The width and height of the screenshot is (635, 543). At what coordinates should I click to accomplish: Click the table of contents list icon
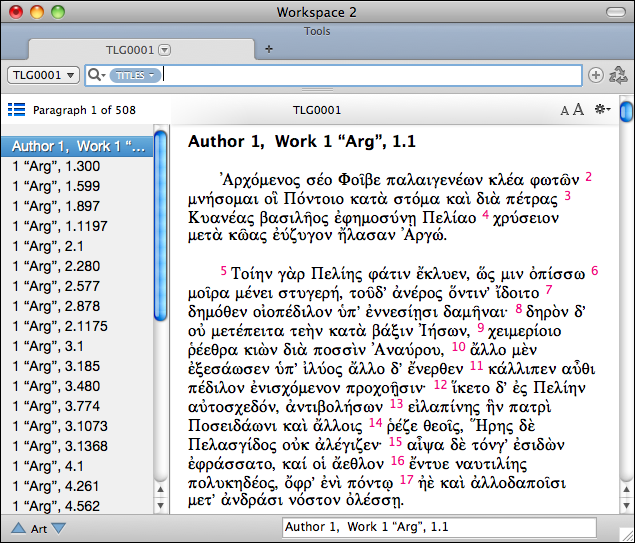[16, 110]
